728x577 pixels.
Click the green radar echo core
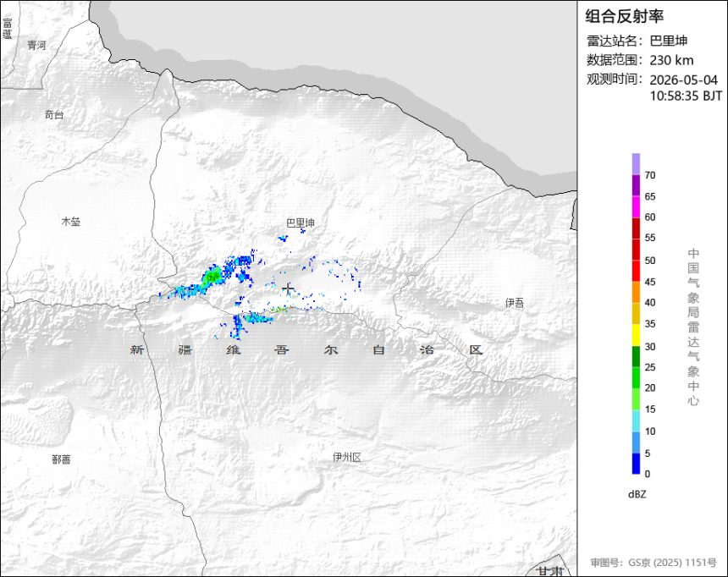click(x=213, y=276)
